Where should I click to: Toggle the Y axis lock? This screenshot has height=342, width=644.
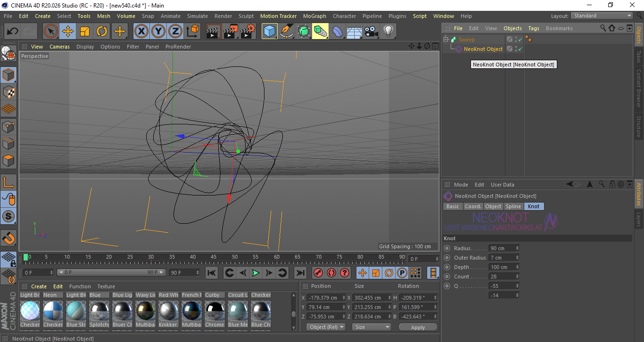point(158,32)
